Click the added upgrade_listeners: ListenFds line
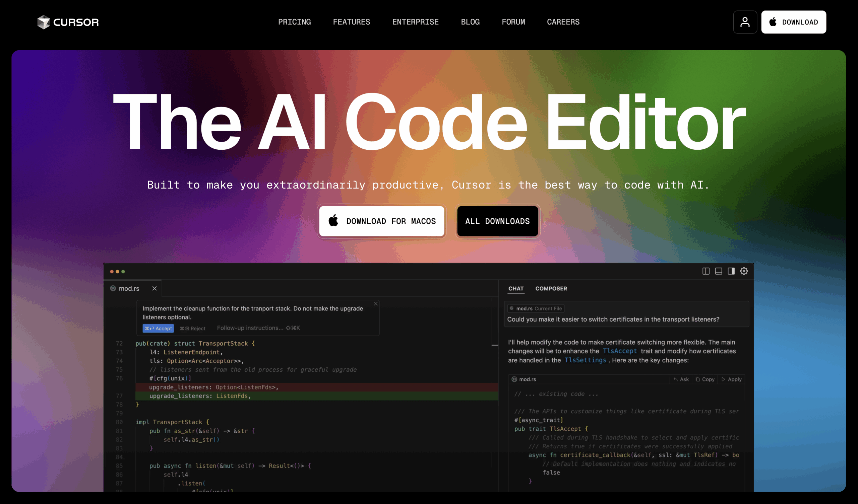The image size is (858, 504). (x=317, y=396)
